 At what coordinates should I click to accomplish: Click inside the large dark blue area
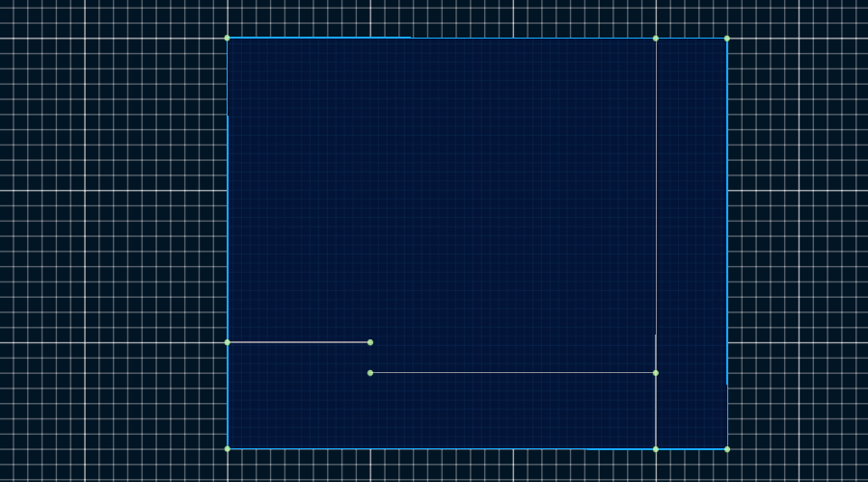point(434,193)
